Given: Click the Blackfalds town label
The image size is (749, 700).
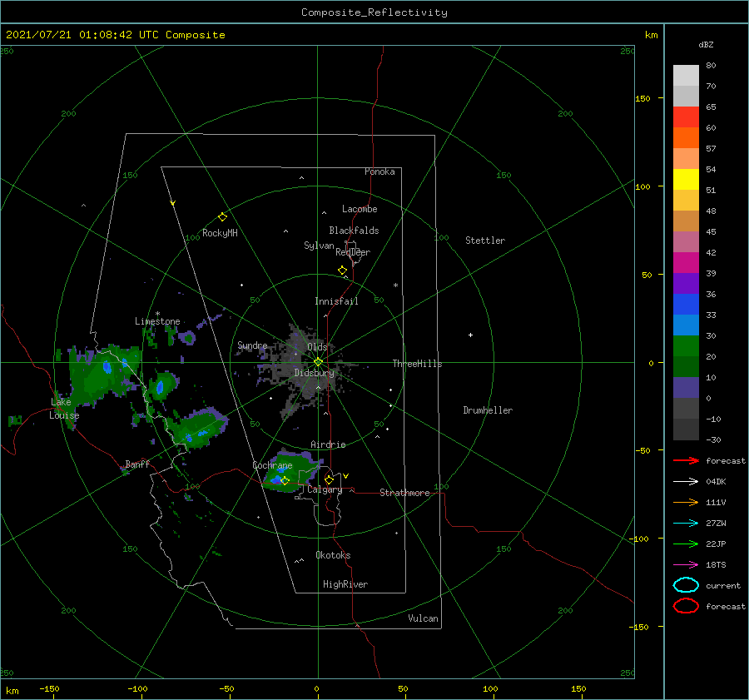Looking at the screenshot, I should 354,231.
